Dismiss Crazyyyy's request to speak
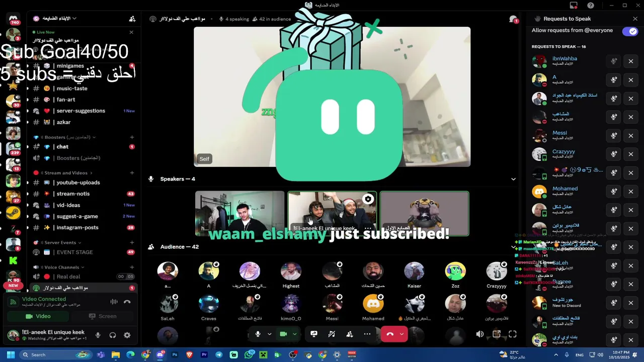The width and height of the screenshot is (644, 362). tap(631, 154)
